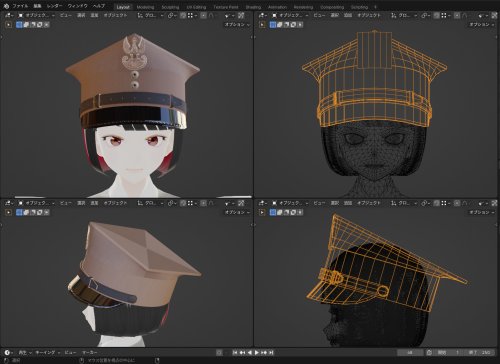Open the ファイル menu
500x364 pixels.
pos(20,6)
